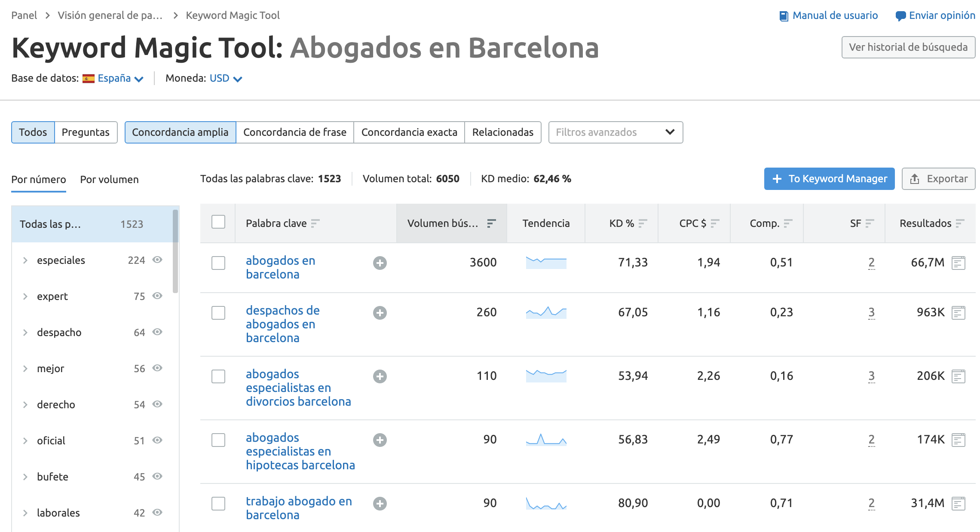Expand the 'bufete' keyword group
The width and height of the screenshot is (980, 532).
[25, 477]
